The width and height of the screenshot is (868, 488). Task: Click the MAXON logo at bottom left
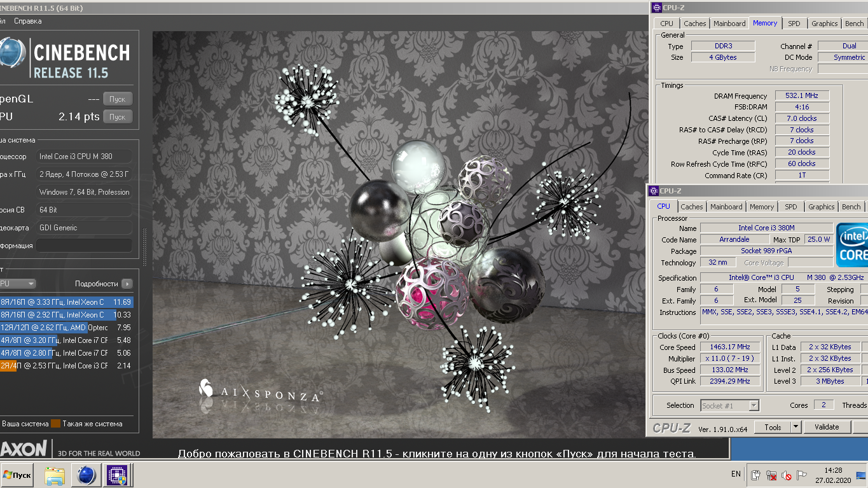pos(24,449)
